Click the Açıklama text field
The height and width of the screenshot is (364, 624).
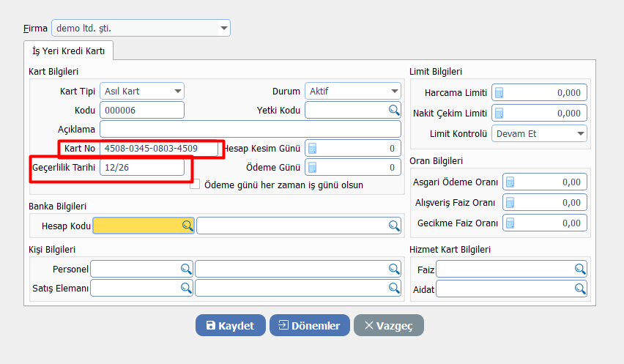point(250,129)
